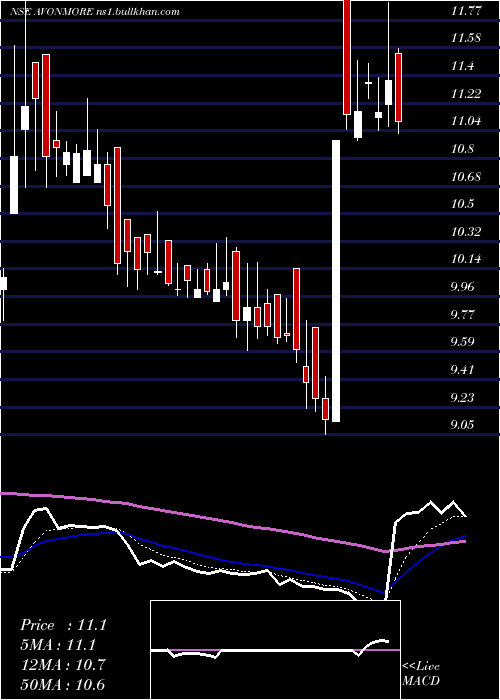Click the 11.58 price axis label
This screenshot has height=700, width=500.
pos(466,39)
